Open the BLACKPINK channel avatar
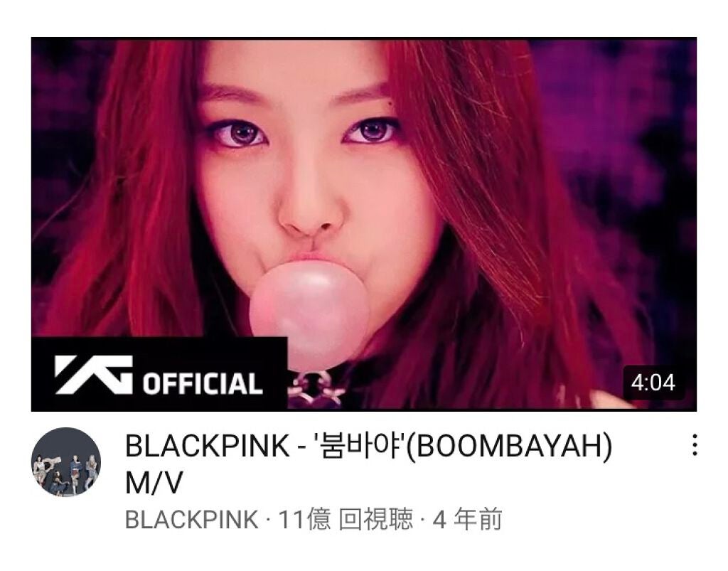 (66, 462)
